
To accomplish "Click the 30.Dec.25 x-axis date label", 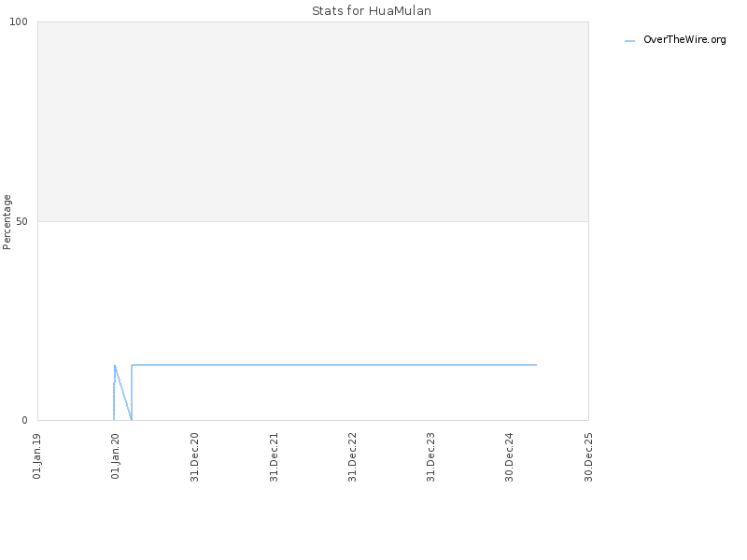I will click(x=588, y=456).
